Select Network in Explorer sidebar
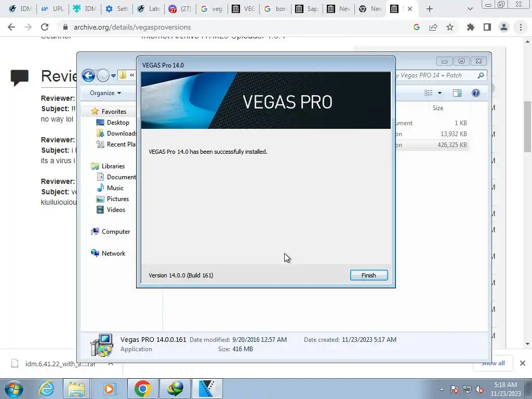 click(108, 253)
